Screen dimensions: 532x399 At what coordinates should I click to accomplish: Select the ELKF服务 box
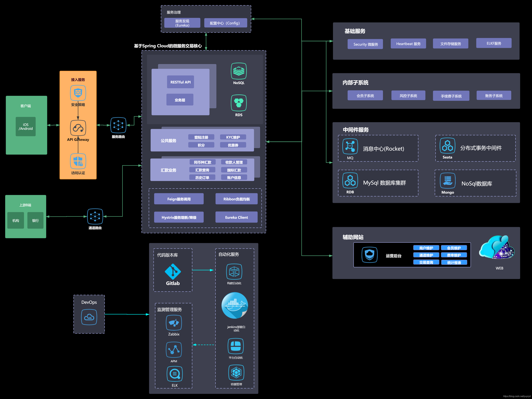[x=494, y=43]
